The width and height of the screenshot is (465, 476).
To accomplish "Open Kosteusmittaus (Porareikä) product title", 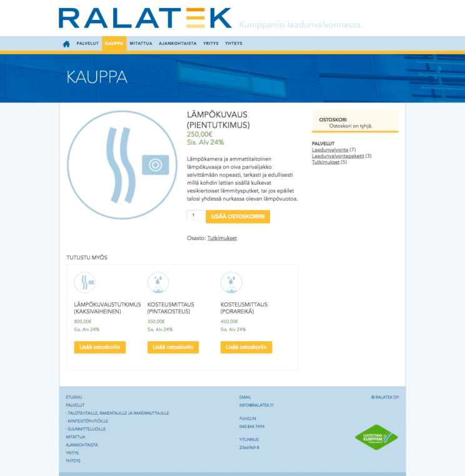I will (x=244, y=308).
